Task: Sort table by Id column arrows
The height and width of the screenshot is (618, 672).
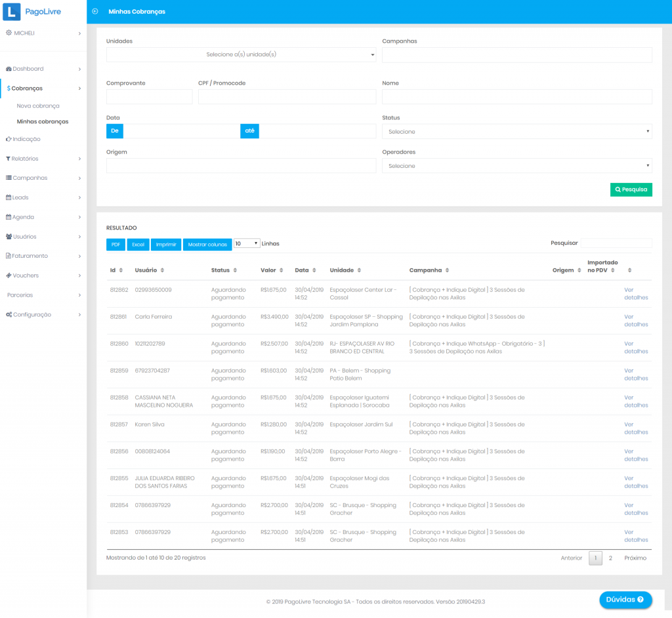Action: tap(121, 270)
